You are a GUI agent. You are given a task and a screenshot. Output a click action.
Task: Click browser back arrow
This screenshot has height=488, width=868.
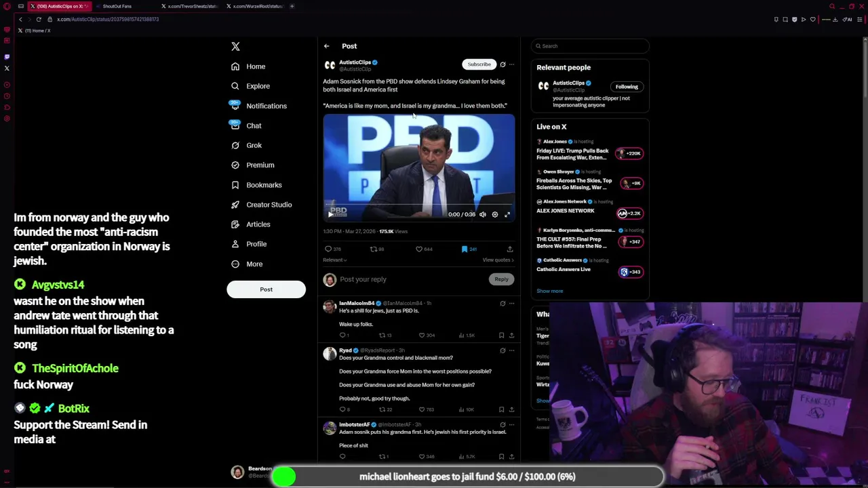pos(20,19)
